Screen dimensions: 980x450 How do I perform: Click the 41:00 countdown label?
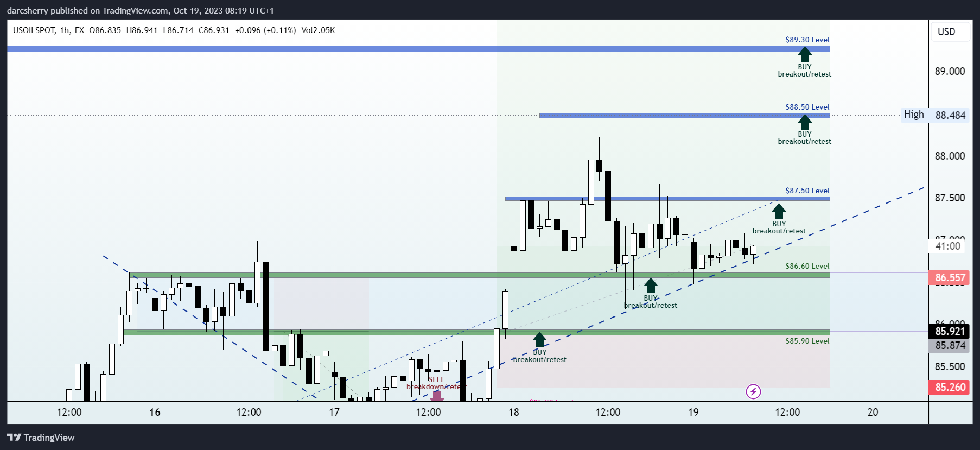pos(948,246)
